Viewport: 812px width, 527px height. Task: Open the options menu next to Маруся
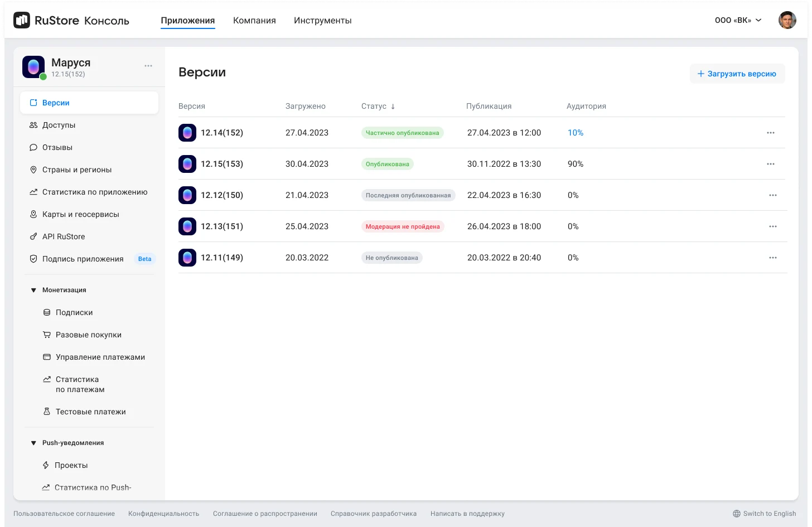click(148, 66)
